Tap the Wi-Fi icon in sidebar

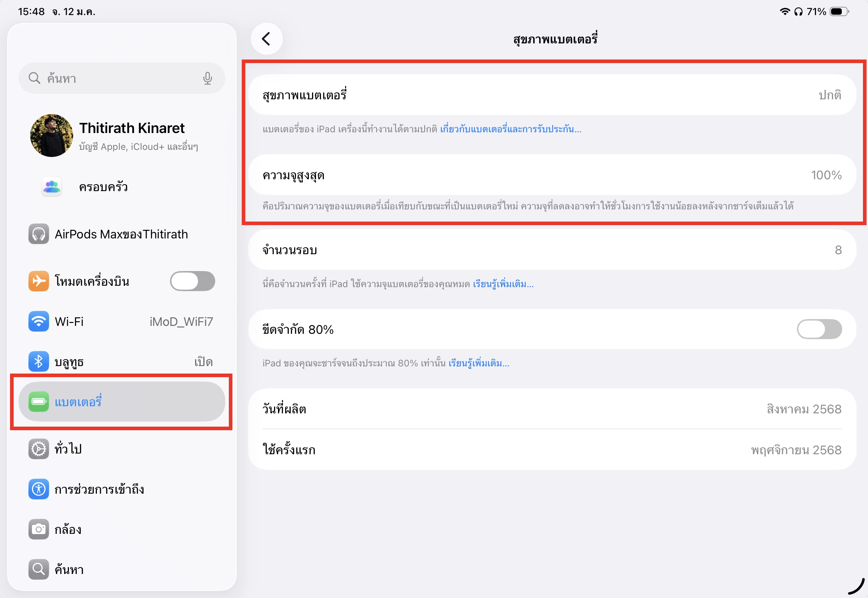pos(39,322)
